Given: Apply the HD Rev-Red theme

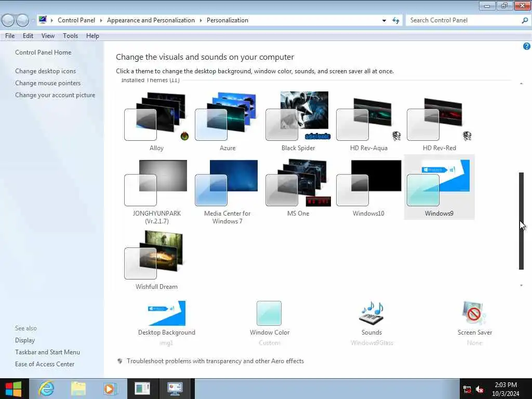Looking at the screenshot, I should (x=439, y=122).
